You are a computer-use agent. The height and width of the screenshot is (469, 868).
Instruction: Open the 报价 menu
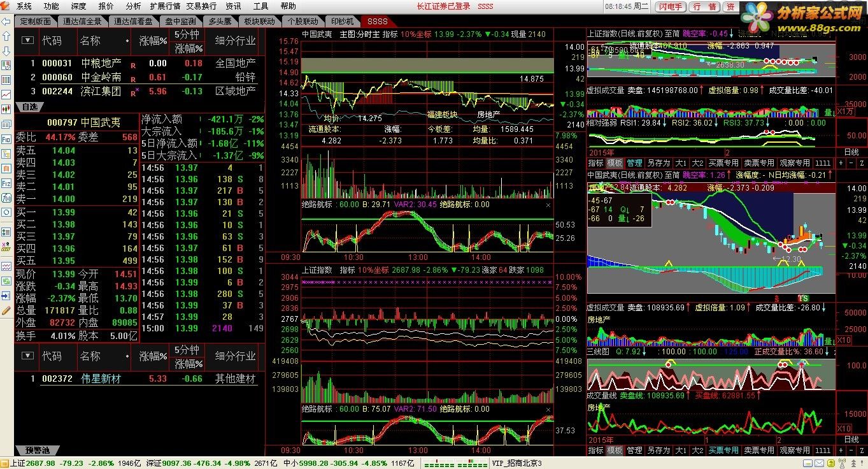click(106, 6)
